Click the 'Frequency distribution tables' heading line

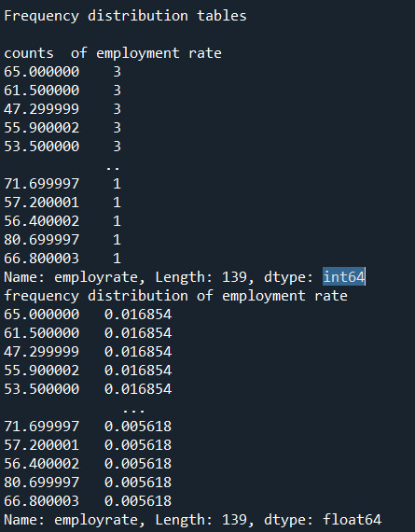125,16
